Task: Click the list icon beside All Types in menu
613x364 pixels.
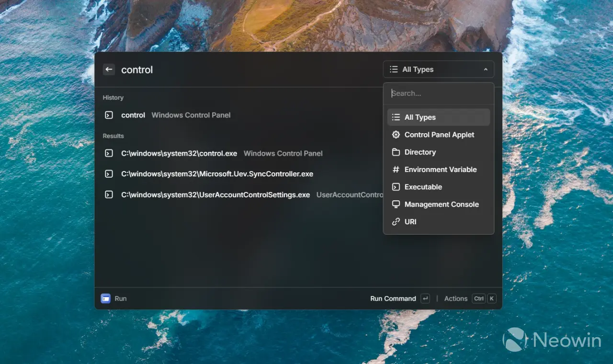Action: click(396, 117)
